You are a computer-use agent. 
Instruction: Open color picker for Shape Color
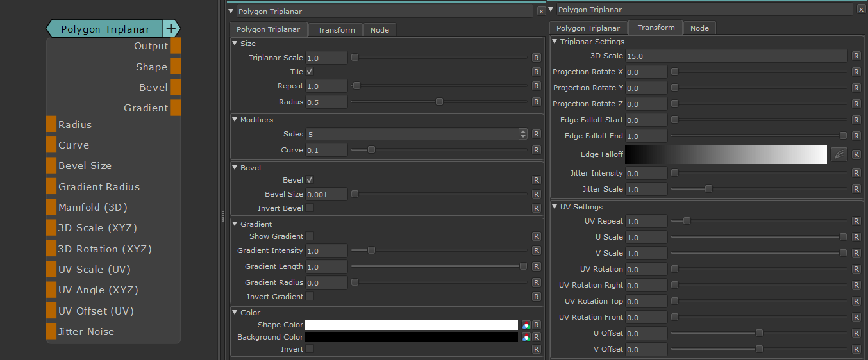pyautogui.click(x=526, y=325)
